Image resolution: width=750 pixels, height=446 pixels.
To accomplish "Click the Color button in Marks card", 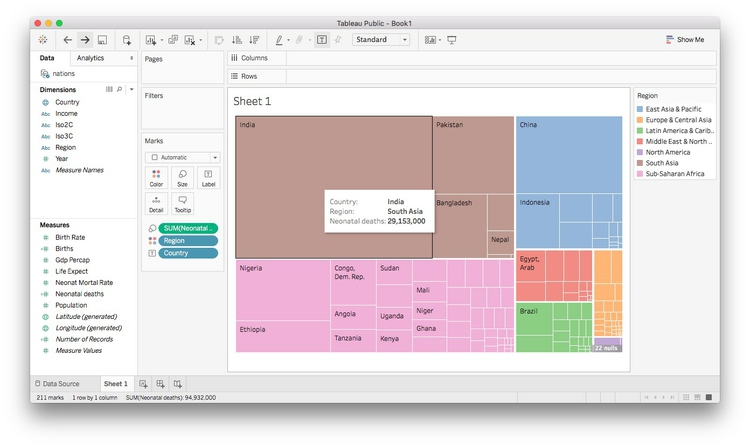I will point(156,178).
